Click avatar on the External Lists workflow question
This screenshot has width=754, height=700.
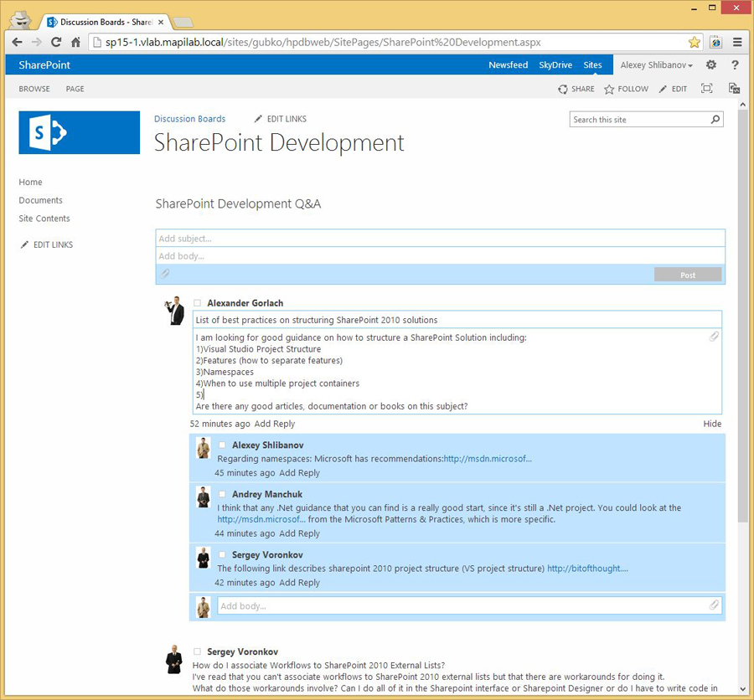pos(173,659)
